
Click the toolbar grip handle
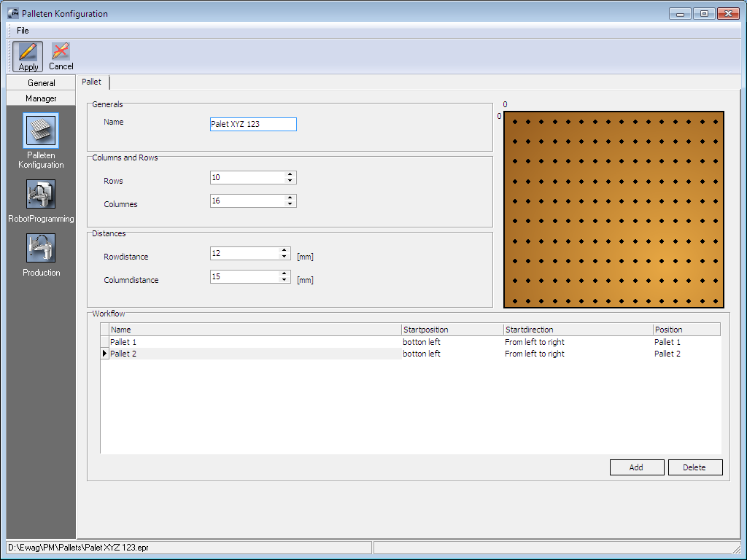[9, 56]
